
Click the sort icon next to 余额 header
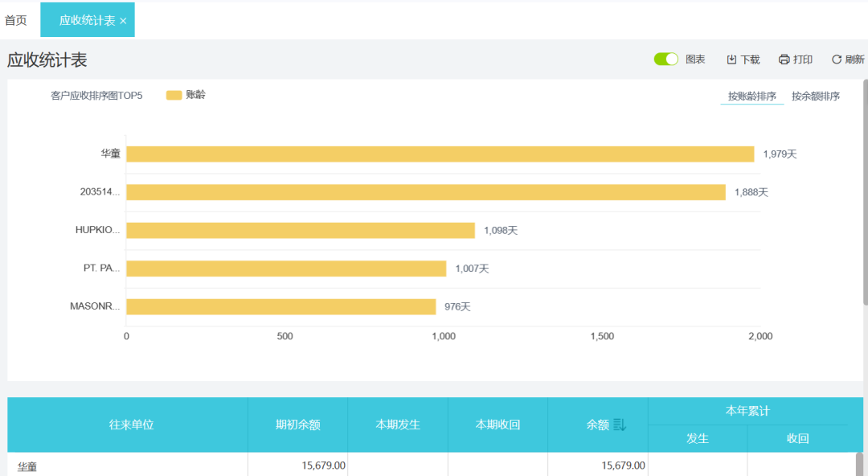pyautogui.click(x=620, y=425)
